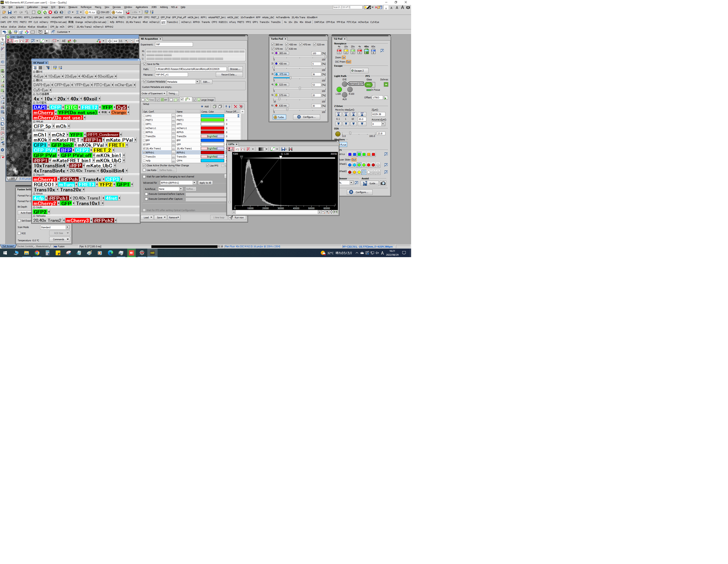Select the 40x objective in Ti2 Pad nosepiece

(366, 51)
